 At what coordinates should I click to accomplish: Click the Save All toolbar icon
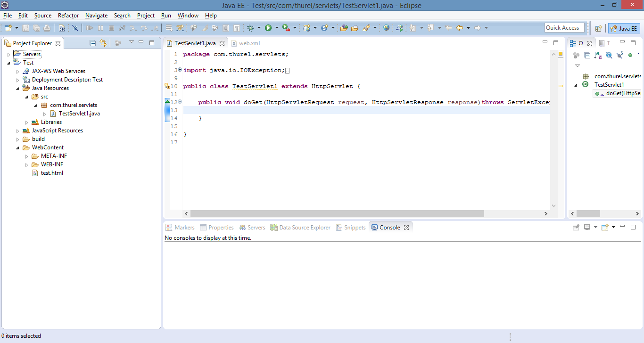pyautogui.click(x=36, y=28)
